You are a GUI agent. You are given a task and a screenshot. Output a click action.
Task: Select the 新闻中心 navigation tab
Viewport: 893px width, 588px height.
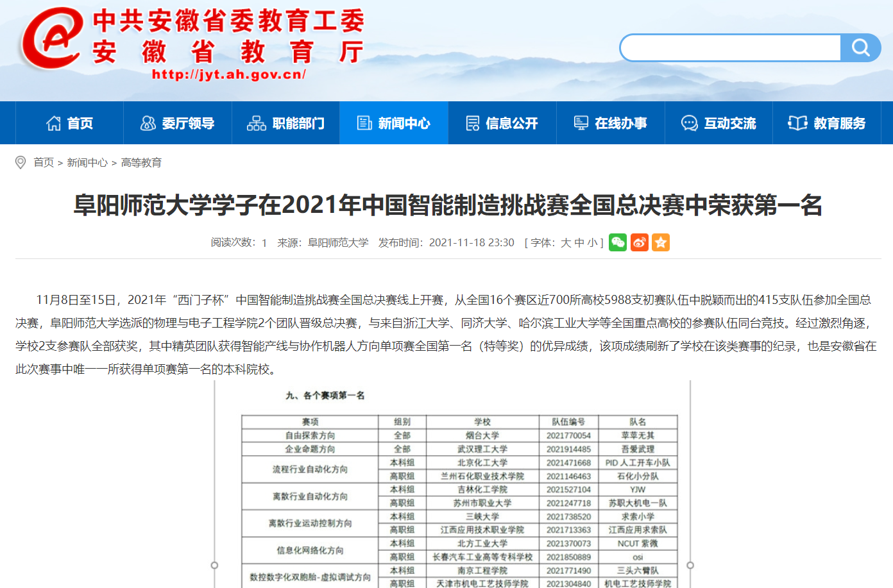tap(394, 123)
